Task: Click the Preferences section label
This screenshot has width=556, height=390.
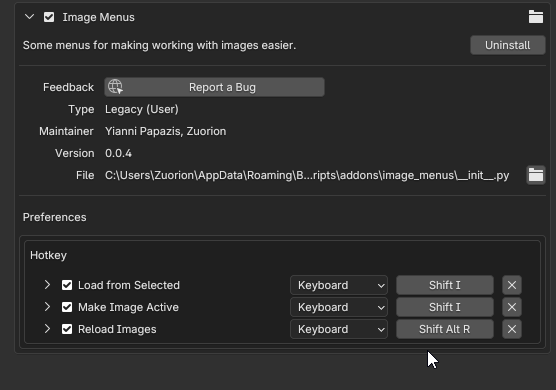Action: (x=55, y=217)
